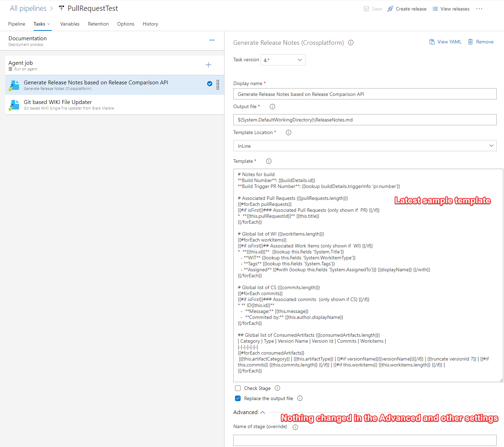Uncheck Replace the output file
Viewport: 504px width, 447px height.
[238, 398]
